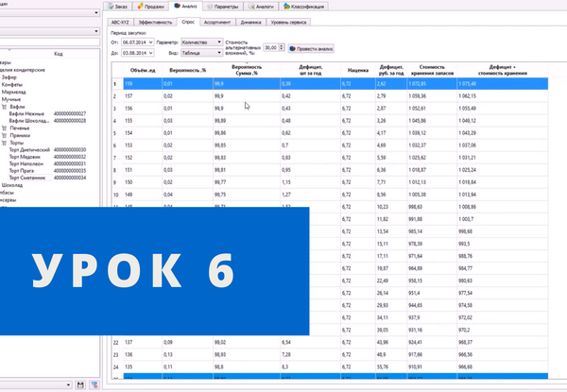Click volume cell 157 in row 2
The height and width of the screenshot is (392, 567).
coord(143,96)
